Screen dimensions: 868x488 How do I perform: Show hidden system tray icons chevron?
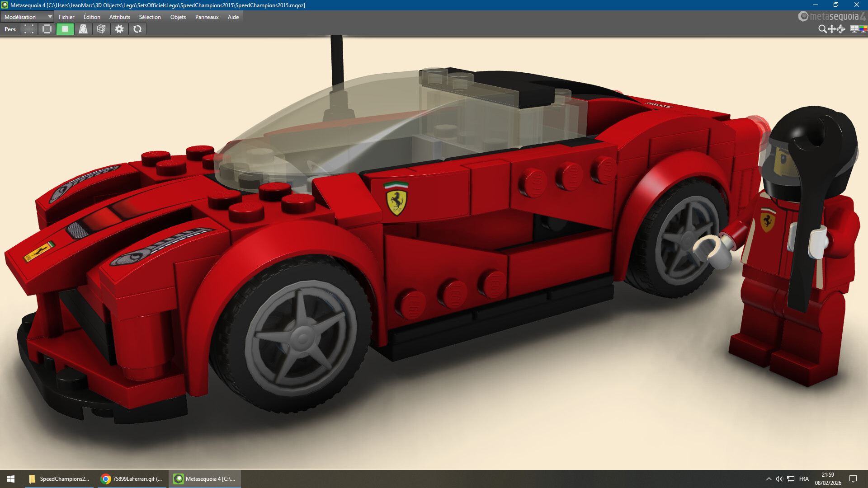coord(769,479)
